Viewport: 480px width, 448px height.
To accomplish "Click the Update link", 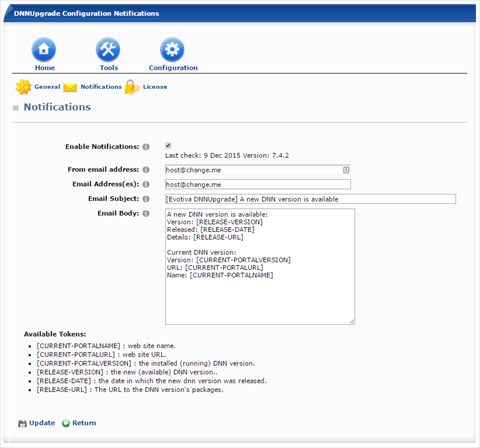I will click(x=42, y=423).
